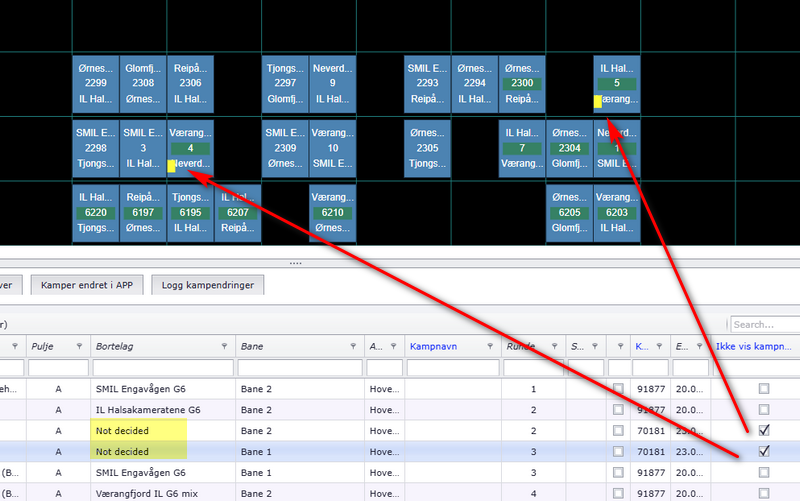Image resolution: width=800 pixels, height=501 pixels.
Task: Tick 'Ikke vis kamp' for the SMIL Engavågen G6 round 1 row
Action: (x=764, y=389)
